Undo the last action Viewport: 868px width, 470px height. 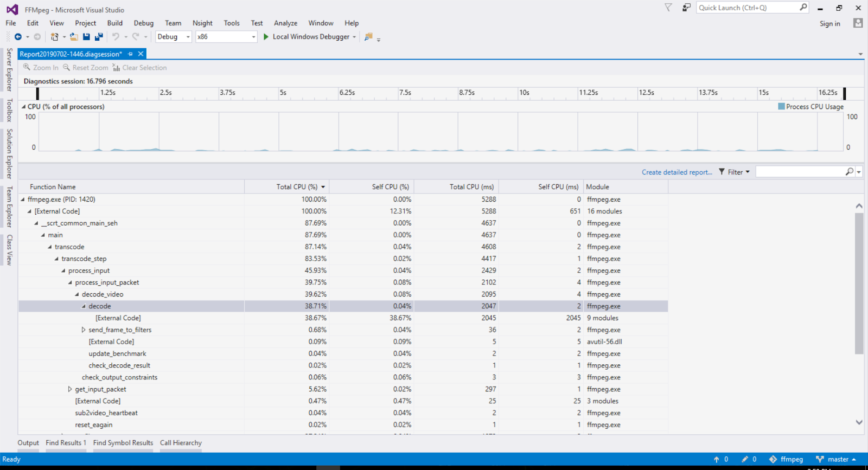pyautogui.click(x=116, y=37)
